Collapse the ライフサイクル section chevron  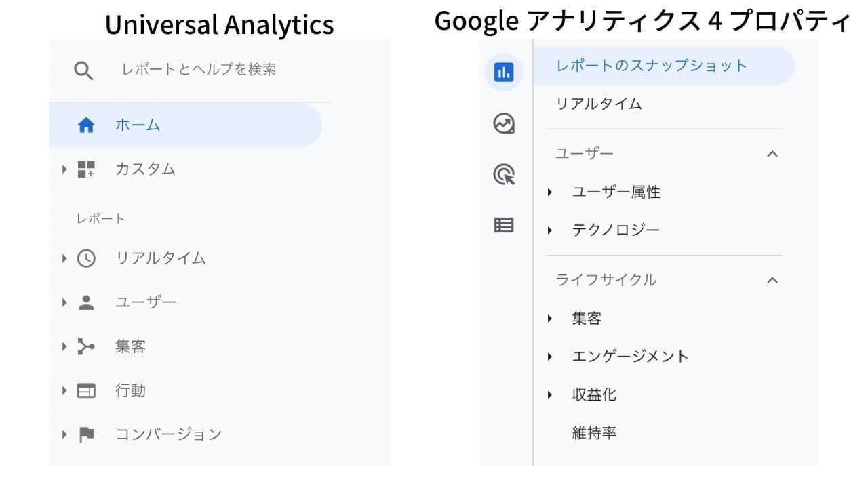click(772, 280)
